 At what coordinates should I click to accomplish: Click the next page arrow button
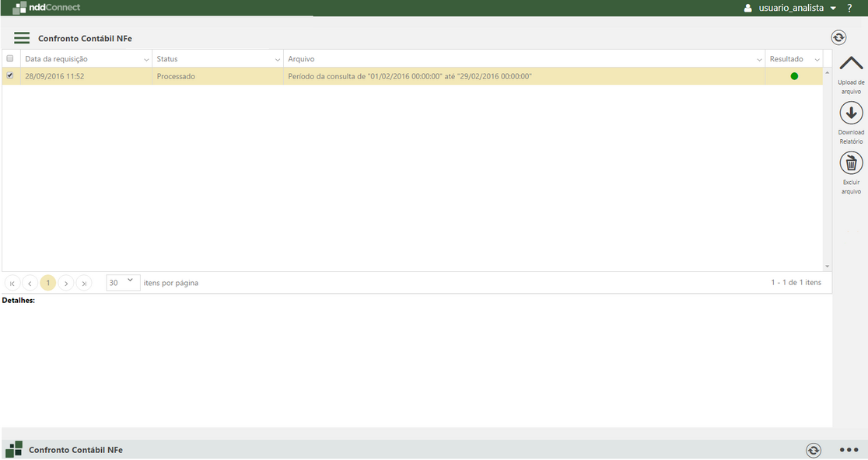pyautogui.click(x=66, y=282)
